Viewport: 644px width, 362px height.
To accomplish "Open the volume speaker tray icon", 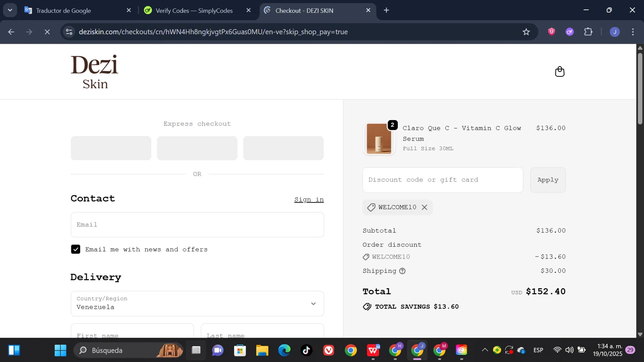I will point(569,350).
